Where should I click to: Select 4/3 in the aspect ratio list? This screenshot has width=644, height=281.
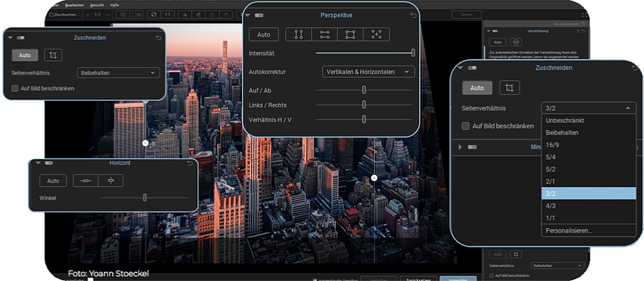(589, 206)
